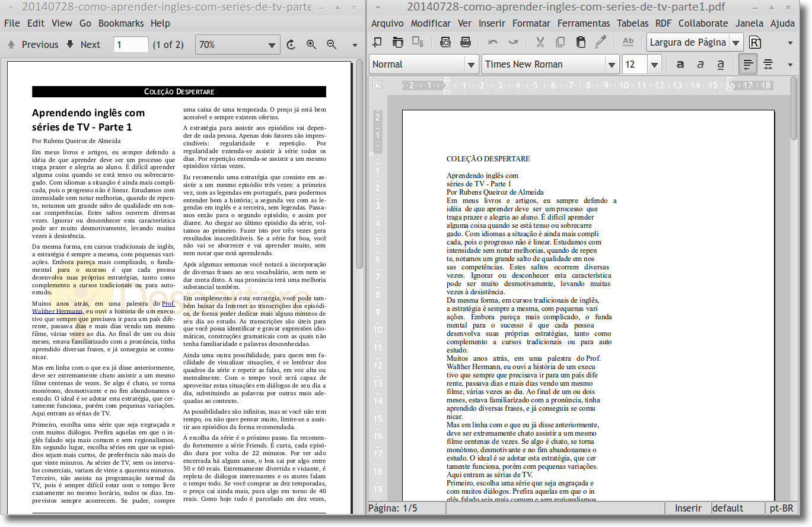Open the Edit menu in PDF viewer
This screenshot has width=812, height=527.
coord(36,23)
